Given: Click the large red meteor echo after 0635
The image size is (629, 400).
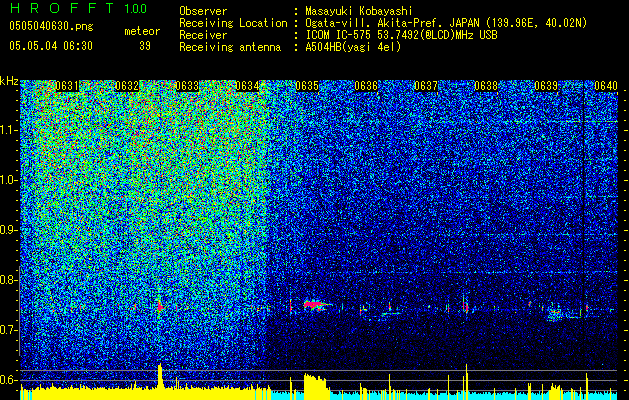Looking at the screenshot, I should 316,305.
